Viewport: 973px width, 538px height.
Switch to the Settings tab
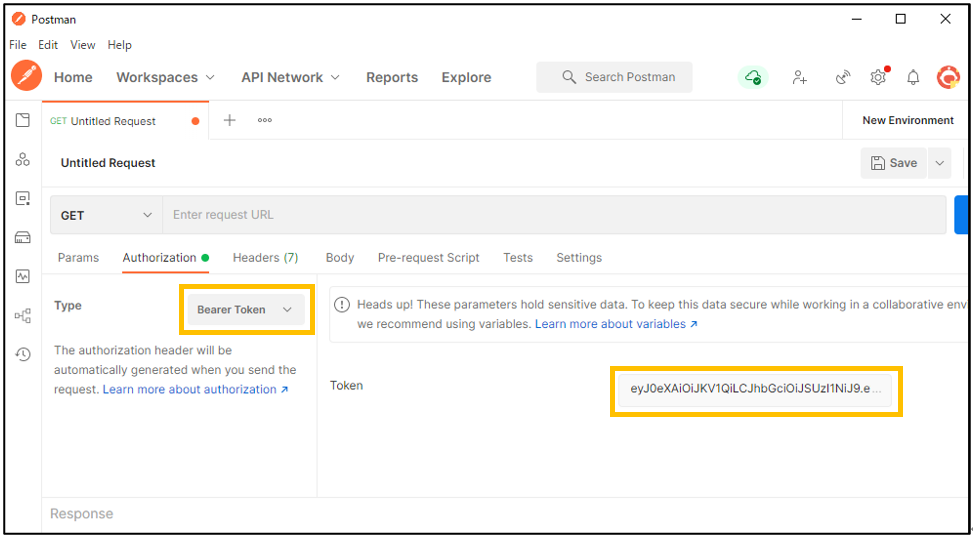point(579,258)
